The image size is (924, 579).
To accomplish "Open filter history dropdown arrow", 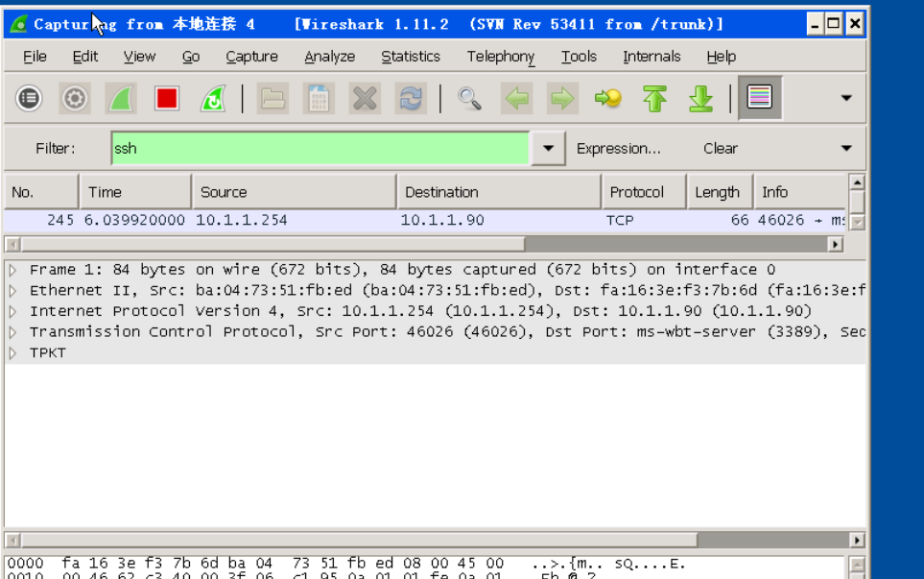I will pos(548,148).
